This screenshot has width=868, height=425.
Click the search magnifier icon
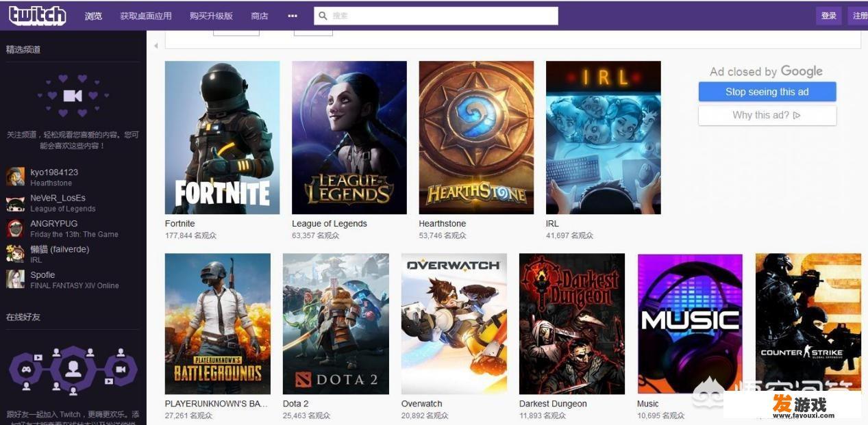(x=323, y=16)
